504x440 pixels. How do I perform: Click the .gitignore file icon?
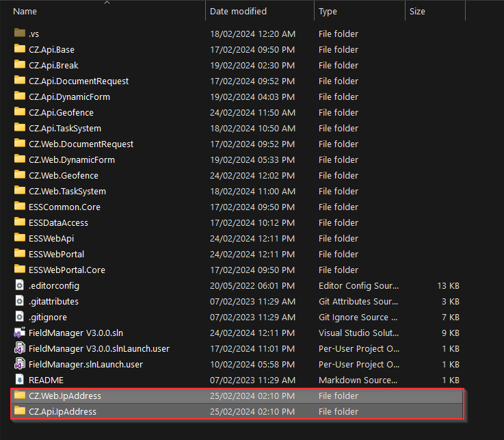(20, 317)
